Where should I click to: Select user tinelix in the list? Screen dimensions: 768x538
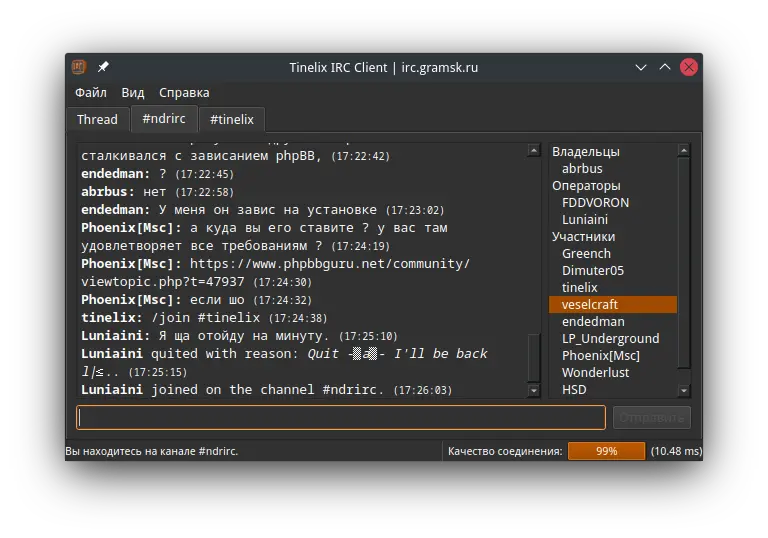pyautogui.click(x=579, y=288)
